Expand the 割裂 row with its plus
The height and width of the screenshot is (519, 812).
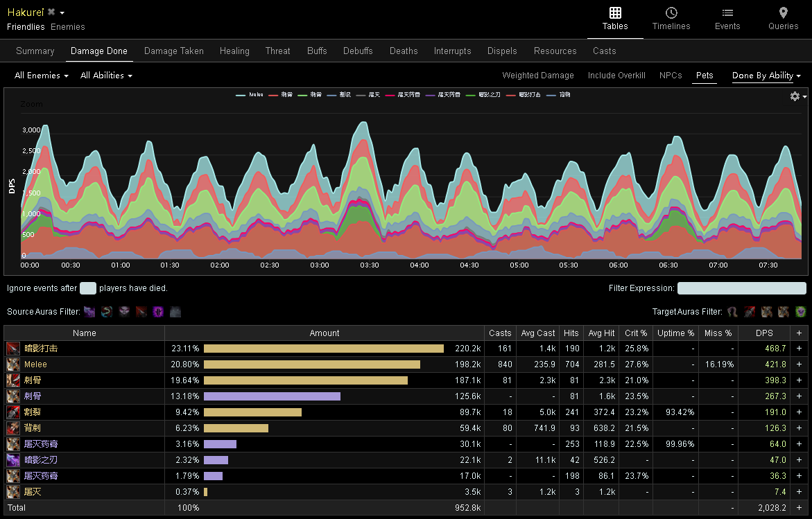[799, 412]
